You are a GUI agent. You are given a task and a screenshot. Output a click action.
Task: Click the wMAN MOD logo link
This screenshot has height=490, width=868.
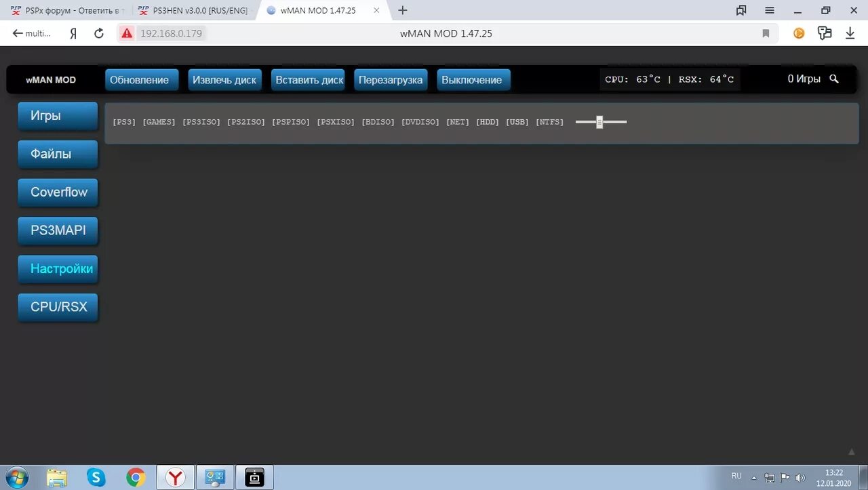(x=51, y=79)
